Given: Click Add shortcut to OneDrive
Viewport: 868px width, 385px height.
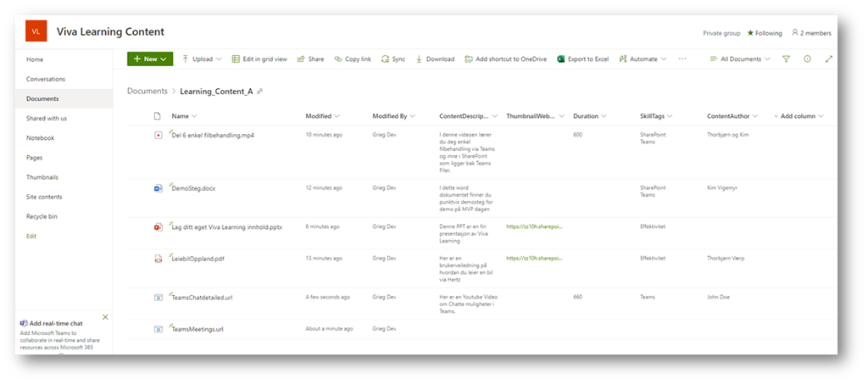Looking at the screenshot, I should [506, 59].
